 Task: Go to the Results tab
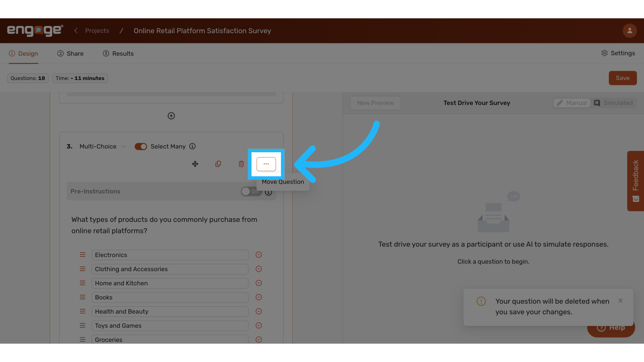(x=118, y=54)
